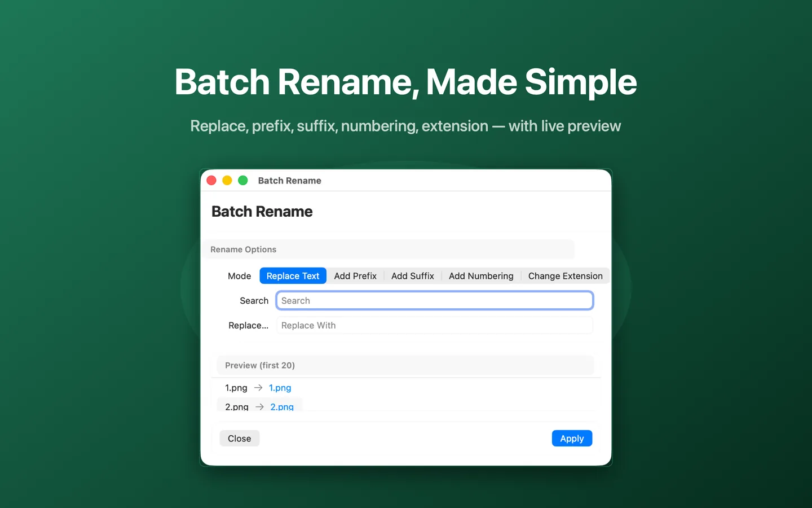Image resolution: width=812 pixels, height=508 pixels.
Task: Switch to Add Suffix mode
Action: click(x=413, y=276)
